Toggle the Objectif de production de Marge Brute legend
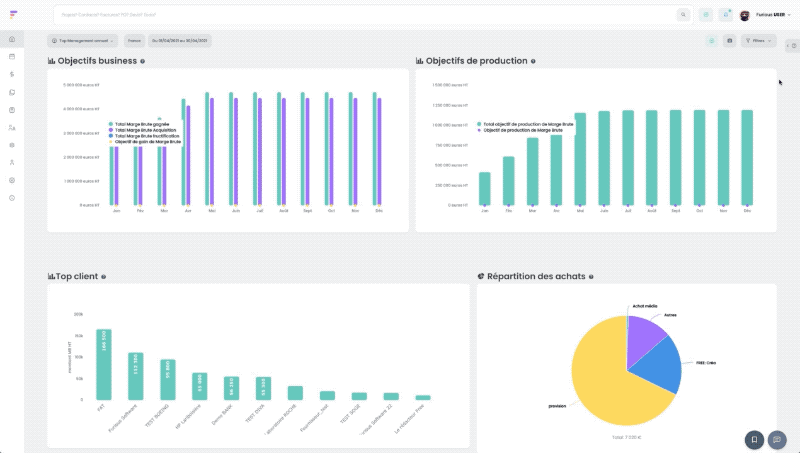 (520, 131)
